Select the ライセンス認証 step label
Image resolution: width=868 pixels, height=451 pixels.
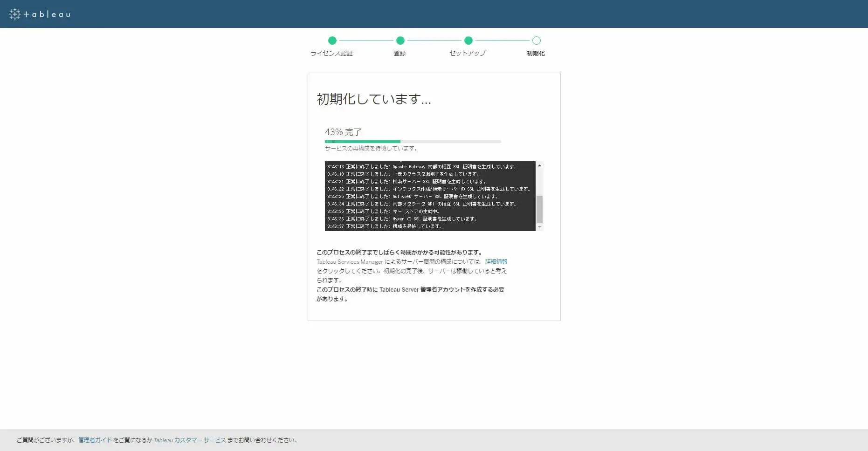click(331, 53)
